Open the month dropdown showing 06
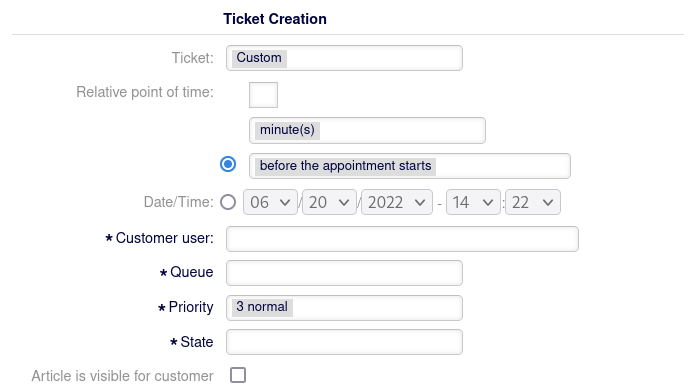This screenshot has width=693, height=388. 270,202
